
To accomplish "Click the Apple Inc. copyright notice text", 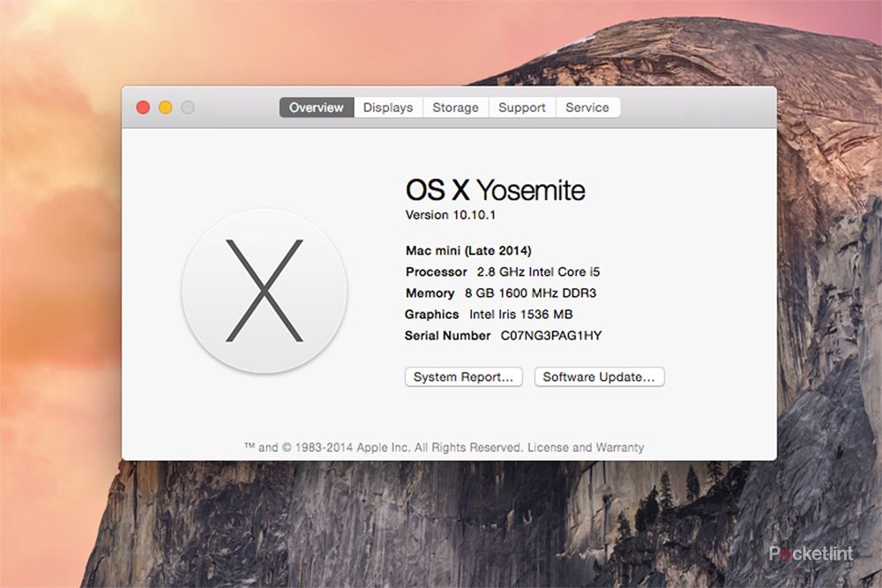I will pos(385,448).
